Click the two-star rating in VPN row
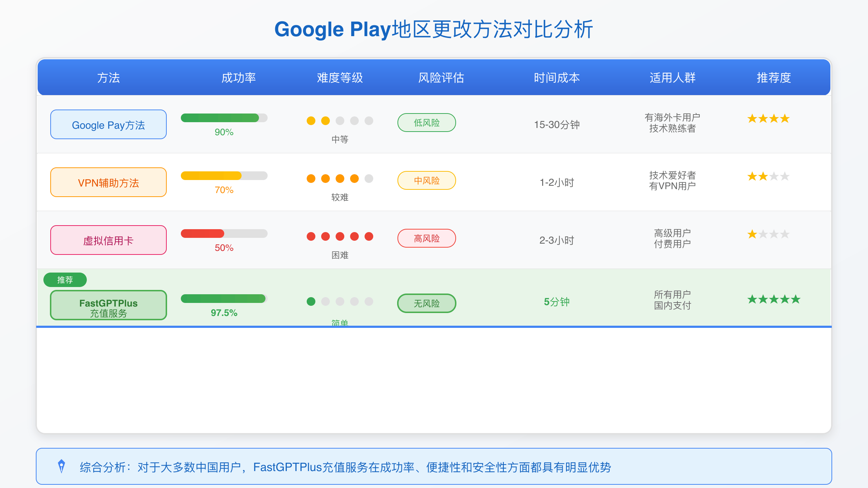This screenshot has height=488, width=868. (x=769, y=176)
